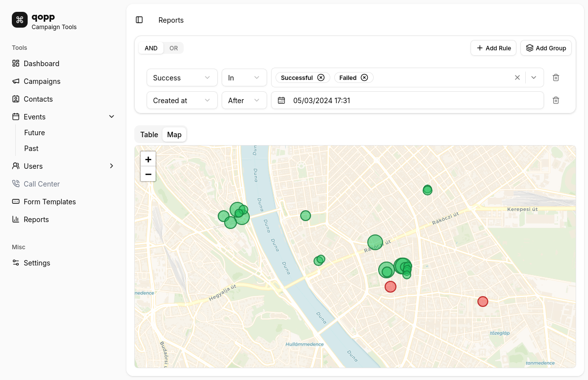This screenshot has height=380, width=588.
Task: Open the Success field dropdown
Action: click(x=182, y=77)
